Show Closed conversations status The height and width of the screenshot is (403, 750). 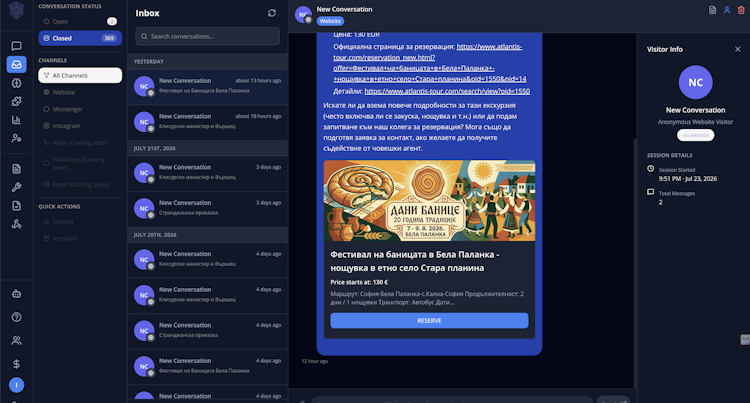80,38
